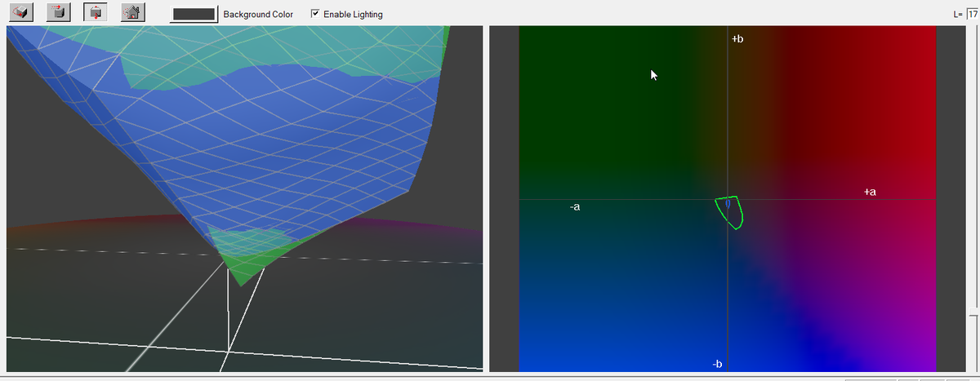Open the Background Color swatch
The image size is (980, 381).
(x=194, y=15)
